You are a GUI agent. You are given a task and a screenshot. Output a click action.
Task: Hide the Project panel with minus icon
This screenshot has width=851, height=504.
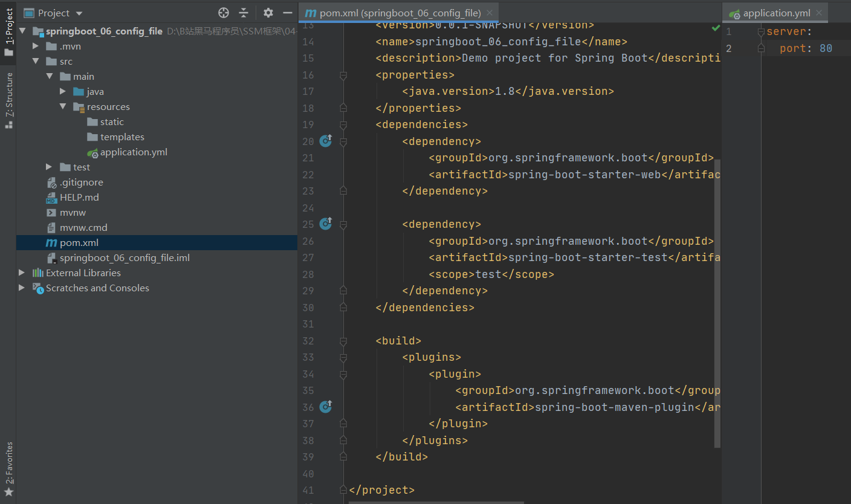coord(288,13)
